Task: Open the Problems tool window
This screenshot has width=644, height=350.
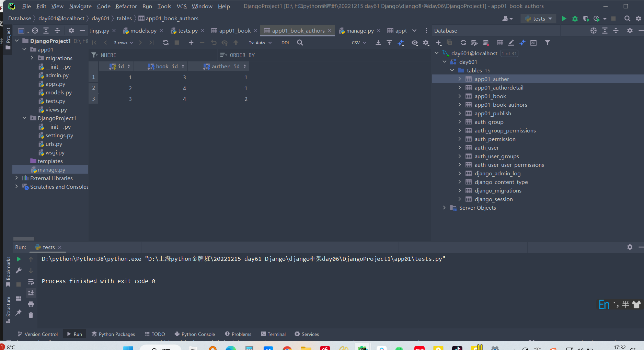Action: (238, 334)
